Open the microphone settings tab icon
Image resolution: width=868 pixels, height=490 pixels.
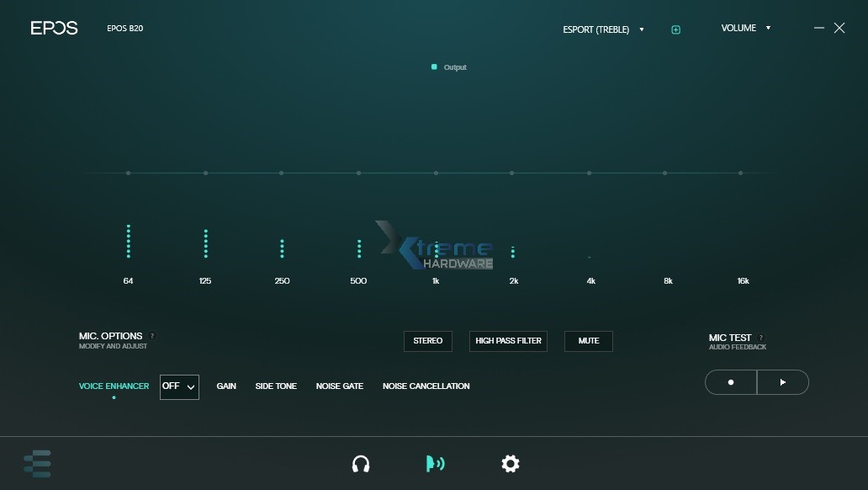(435, 464)
